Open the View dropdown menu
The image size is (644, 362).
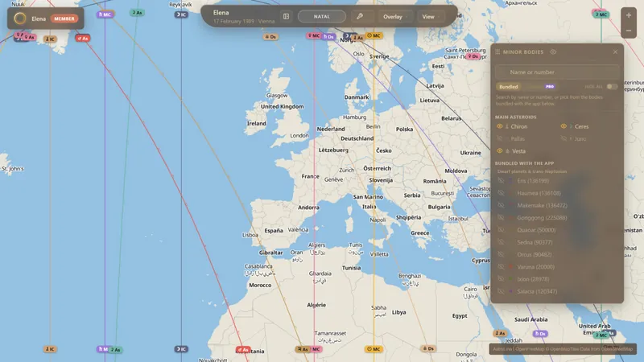pyautogui.click(x=430, y=16)
